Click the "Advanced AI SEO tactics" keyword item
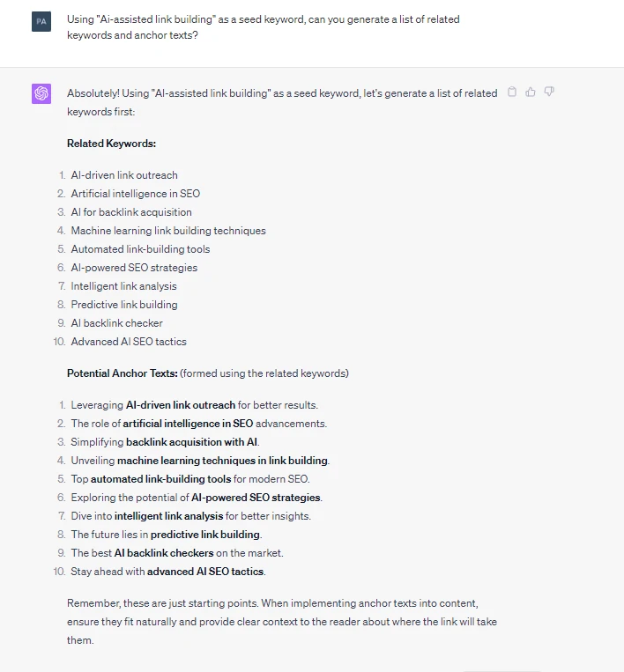Image resolution: width=624 pixels, height=672 pixels. [129, 342]
